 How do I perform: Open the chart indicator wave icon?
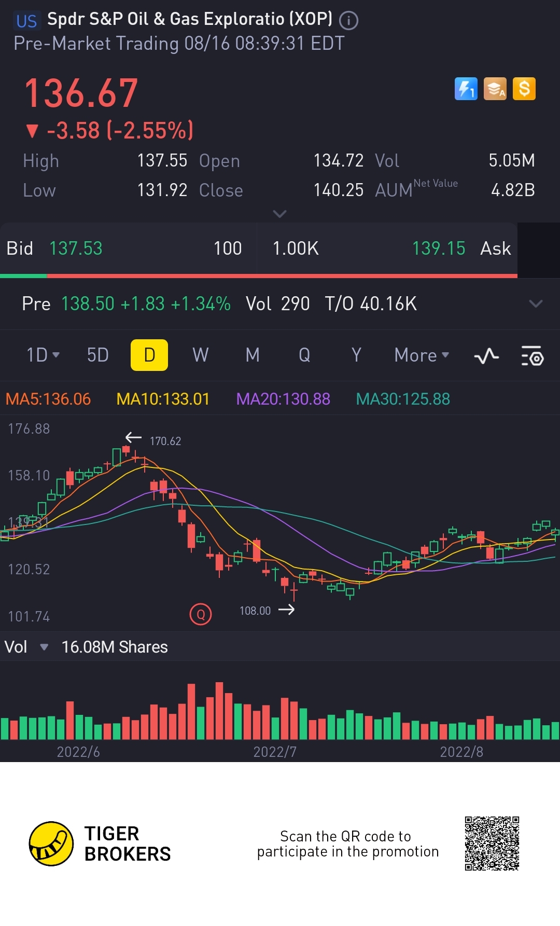tap(486, 356)
